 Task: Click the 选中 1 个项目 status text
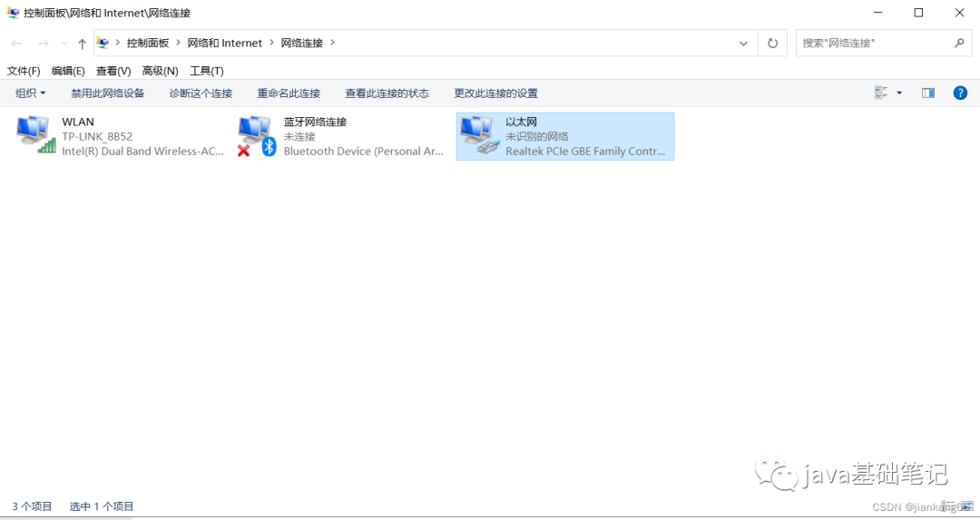coord(102,506)
